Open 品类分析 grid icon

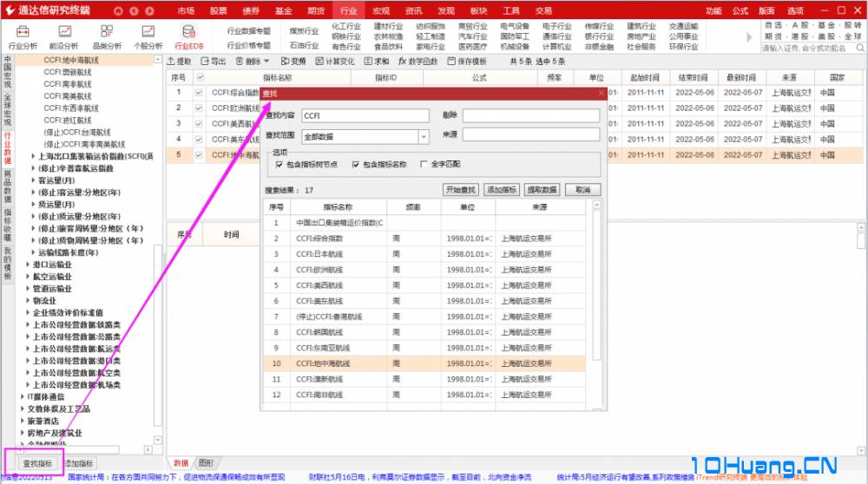click(x=106, y=37)
